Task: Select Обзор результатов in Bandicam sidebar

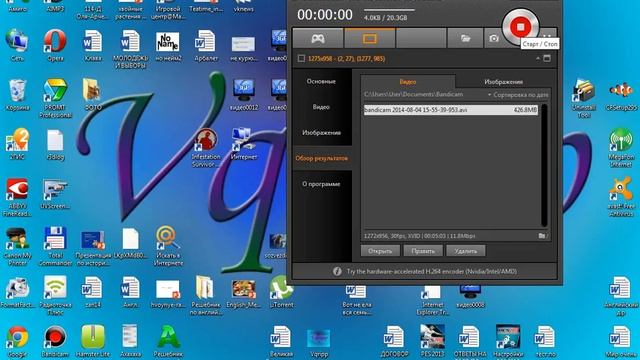Action: click(321, 158)
